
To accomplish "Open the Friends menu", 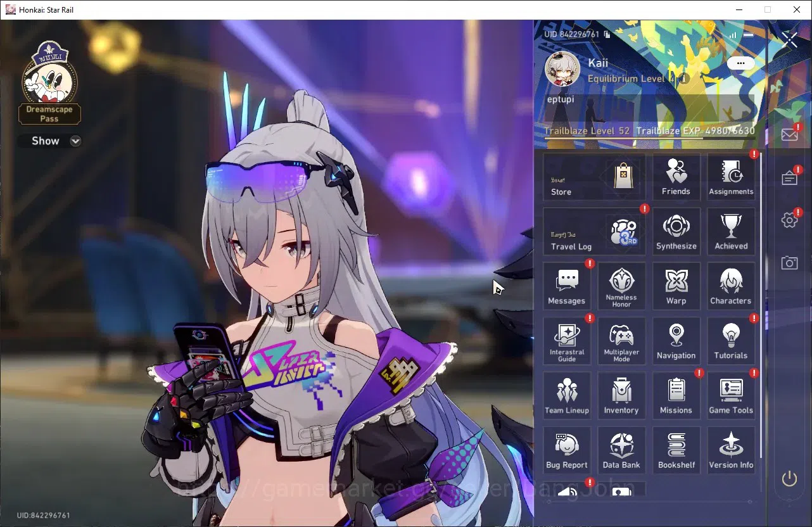I will pos(676,177).
